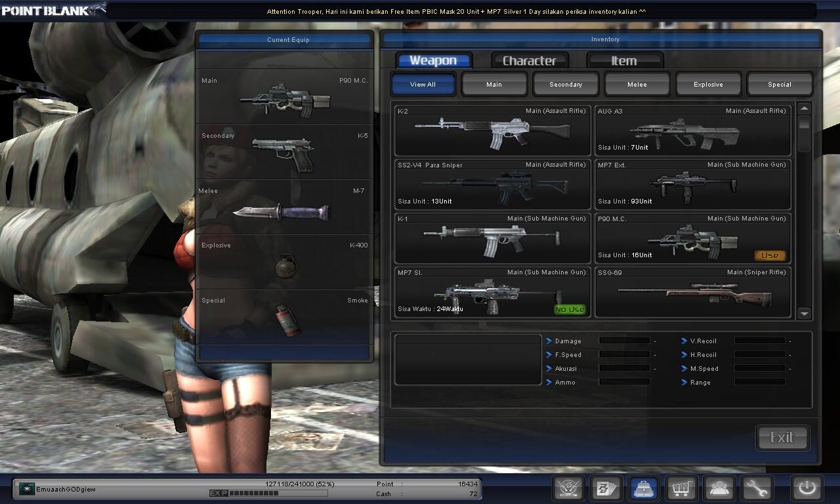Filter weapons by Melee
840x504 pixels.
pyautogui.click(x=637, y=84)
